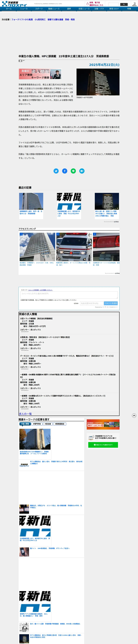
Task: Open recent article 県立土浦一高 定期テスト thumbnail
Action: 107,201
